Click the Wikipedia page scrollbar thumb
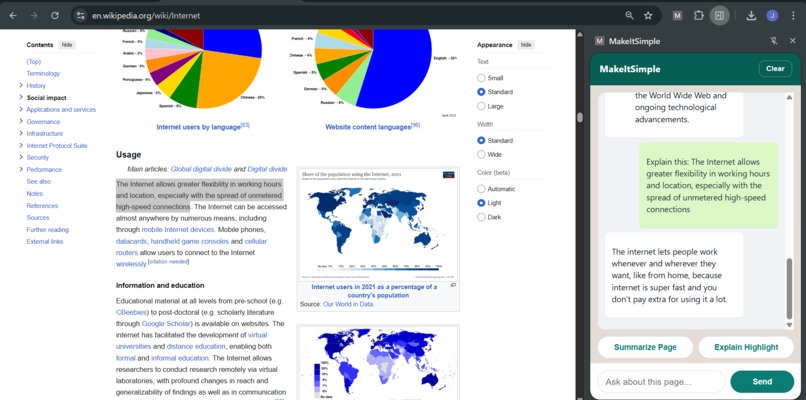 pyautogui.click(x=580, y=117)
